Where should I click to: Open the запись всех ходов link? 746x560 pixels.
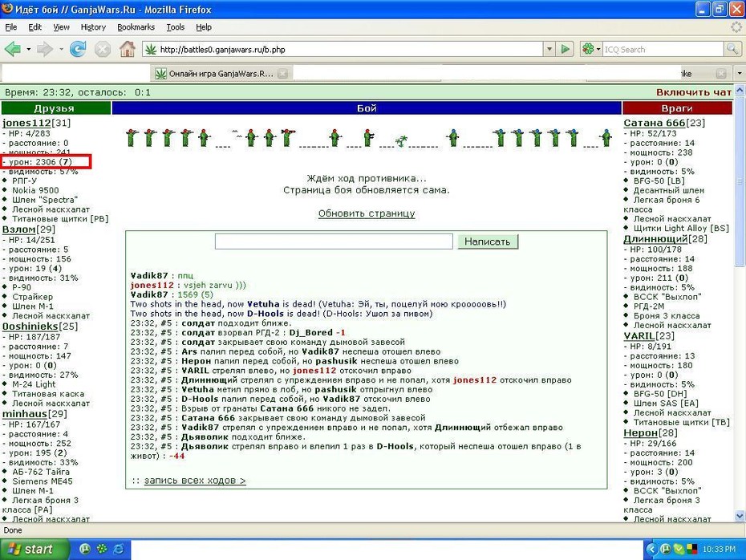(195, 480)
